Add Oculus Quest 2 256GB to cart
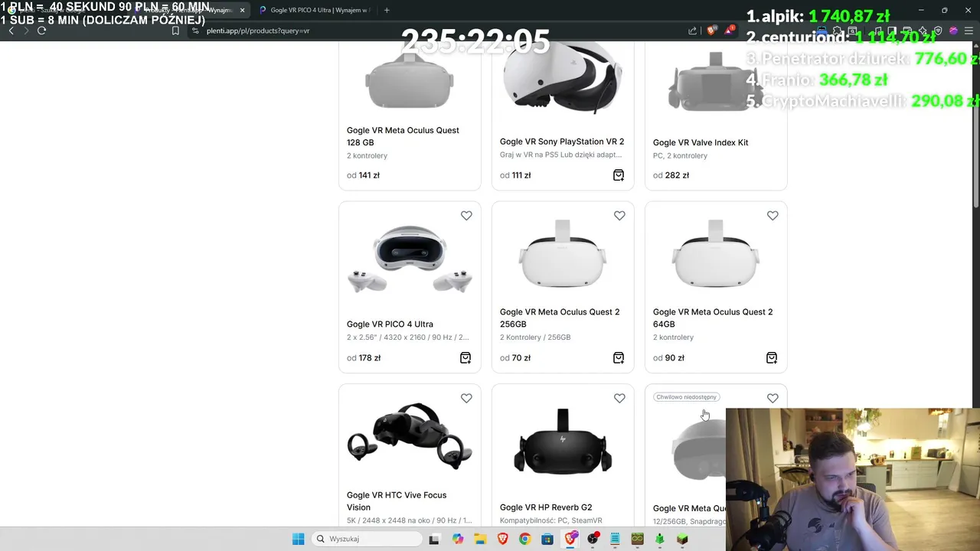Viewport: 980px width, 551px height. (619, 358)
